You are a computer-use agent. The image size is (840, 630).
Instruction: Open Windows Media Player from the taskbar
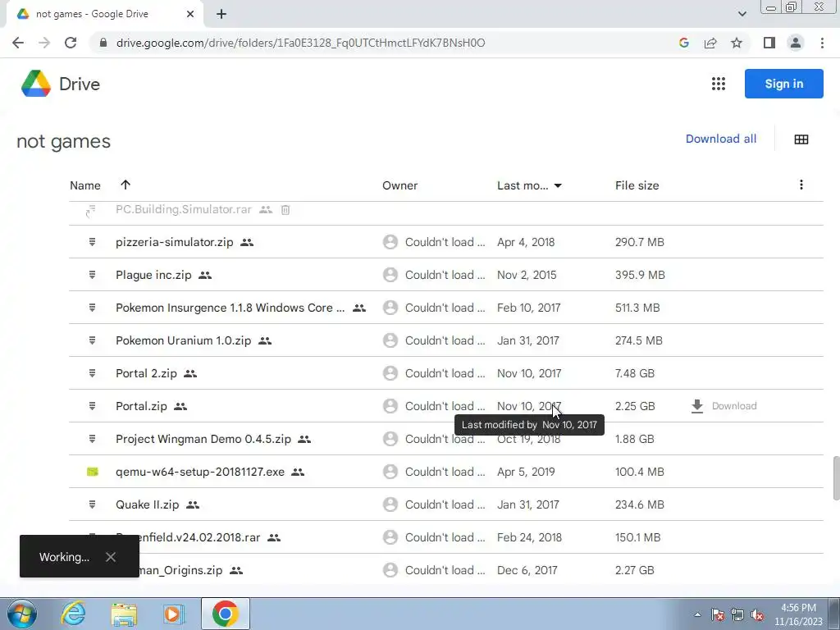point(173,614)
